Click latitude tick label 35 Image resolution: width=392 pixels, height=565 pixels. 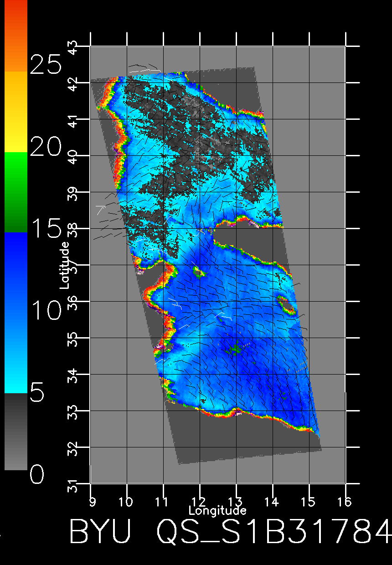(72, 339)
